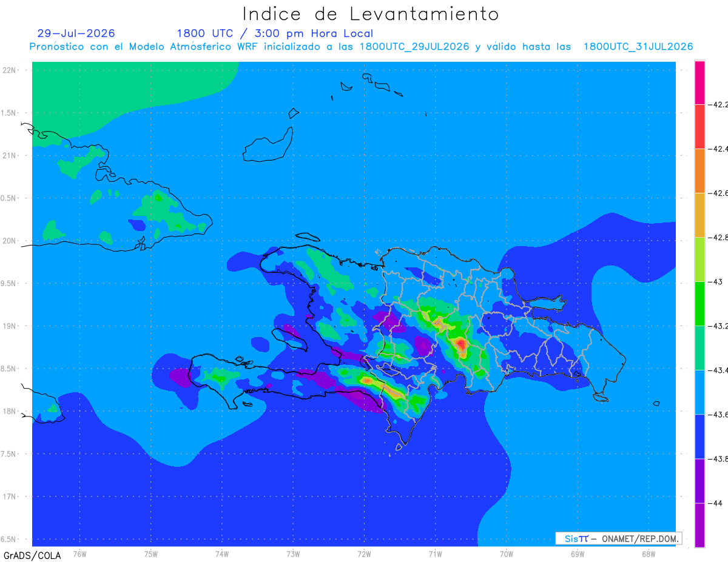Click the colorbar value '-43'
The image size is (728, 562).
coord(716,282)
